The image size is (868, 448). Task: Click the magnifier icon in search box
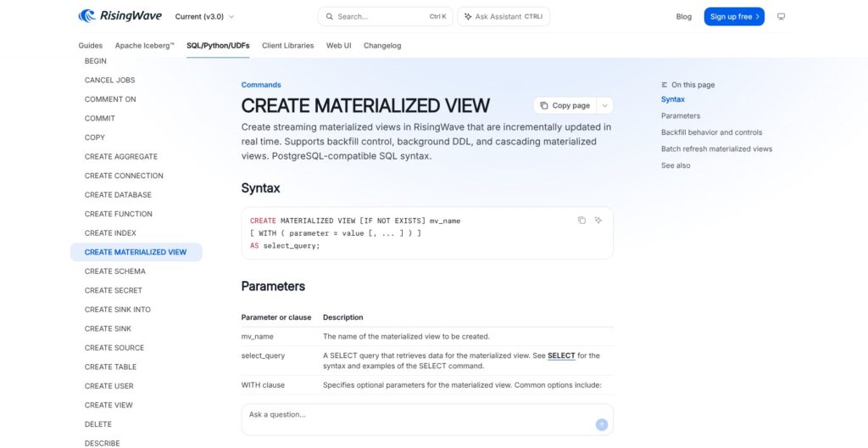330,17
